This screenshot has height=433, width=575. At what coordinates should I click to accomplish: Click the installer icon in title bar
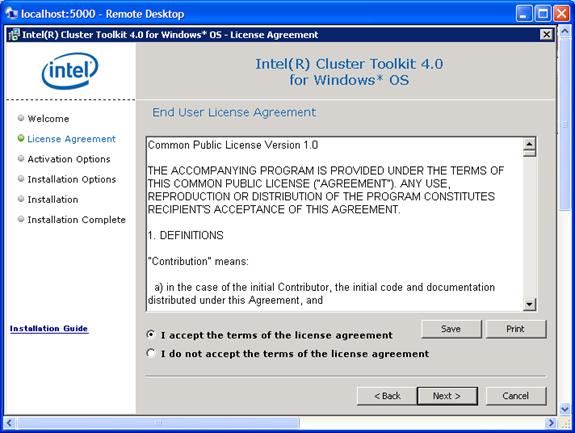click(x=14, y=34)
